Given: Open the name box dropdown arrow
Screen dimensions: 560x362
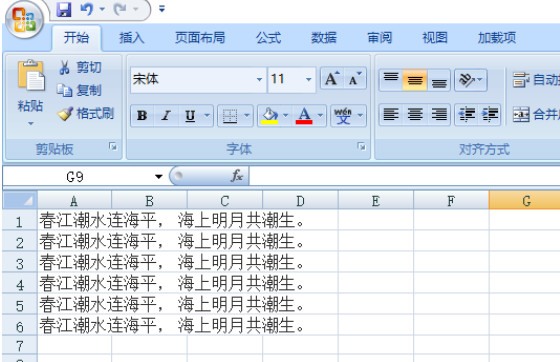Looking at the screenshot, I should tap(159, 176).
